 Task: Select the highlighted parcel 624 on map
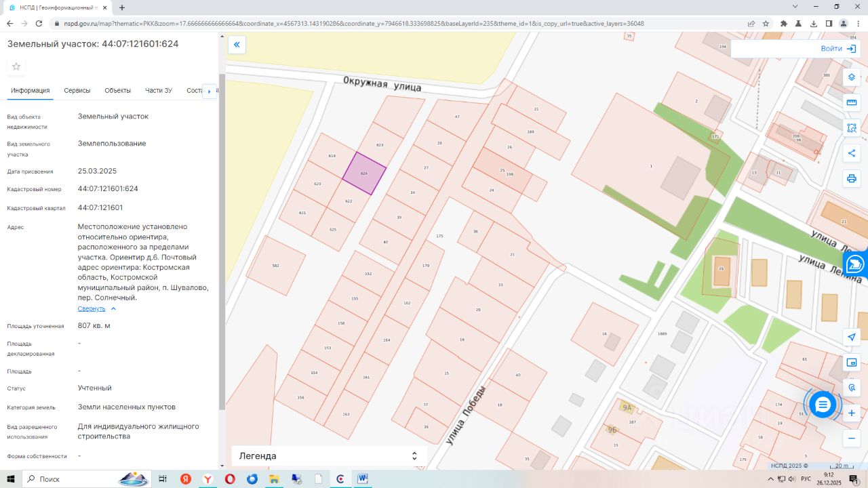[364, 174]
